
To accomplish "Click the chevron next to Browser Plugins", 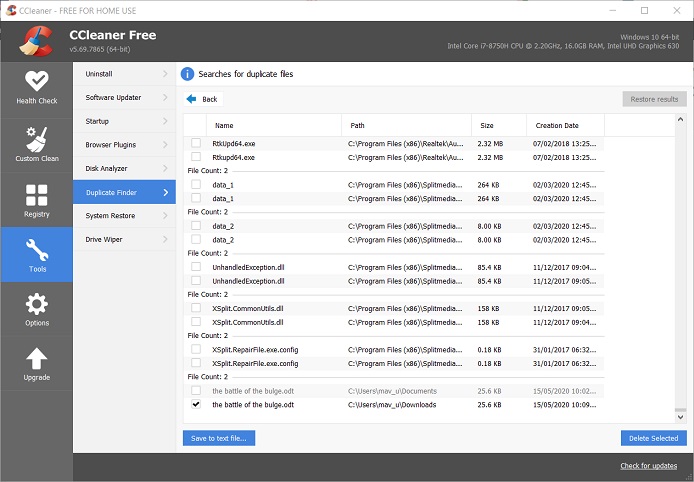I will [166, 145].
